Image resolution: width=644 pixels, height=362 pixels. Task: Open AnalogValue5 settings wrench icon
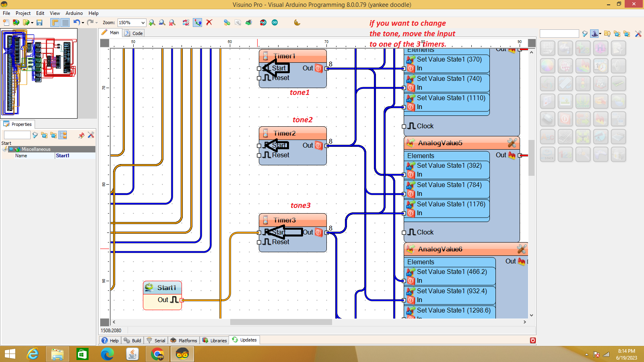pyautogui.click(x=512, y=143)
